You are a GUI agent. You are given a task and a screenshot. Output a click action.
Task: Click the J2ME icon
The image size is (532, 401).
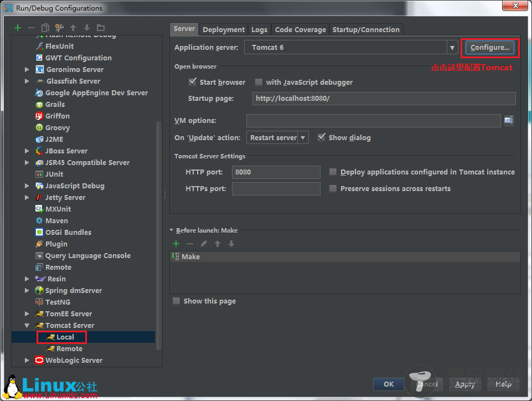(39, 139)
